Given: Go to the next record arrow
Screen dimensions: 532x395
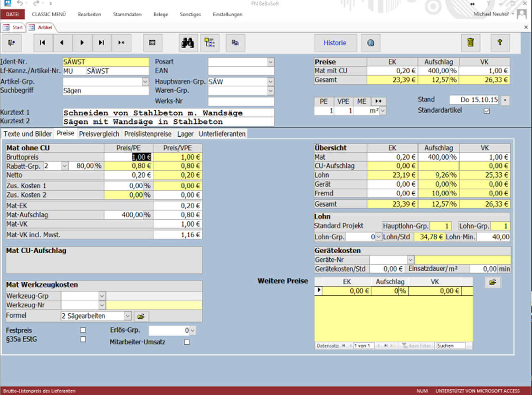Looking at the screenshot, I should 82,43.
